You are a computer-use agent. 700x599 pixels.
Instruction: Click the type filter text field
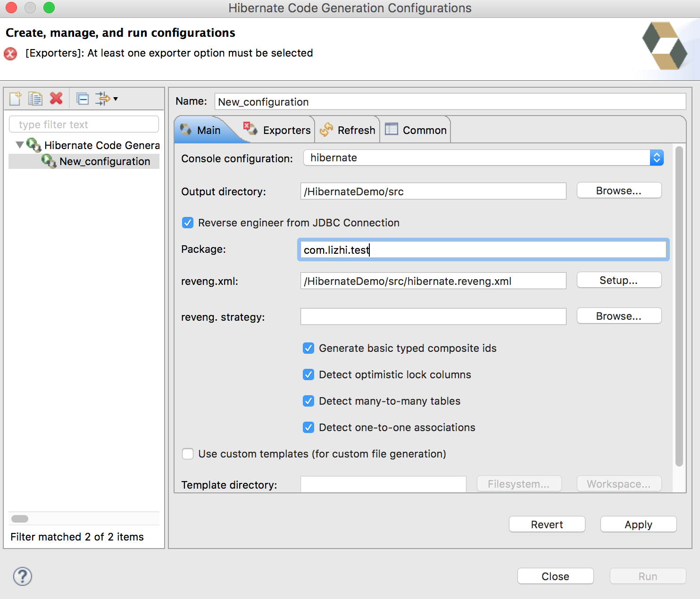click(x=84, y=125)
